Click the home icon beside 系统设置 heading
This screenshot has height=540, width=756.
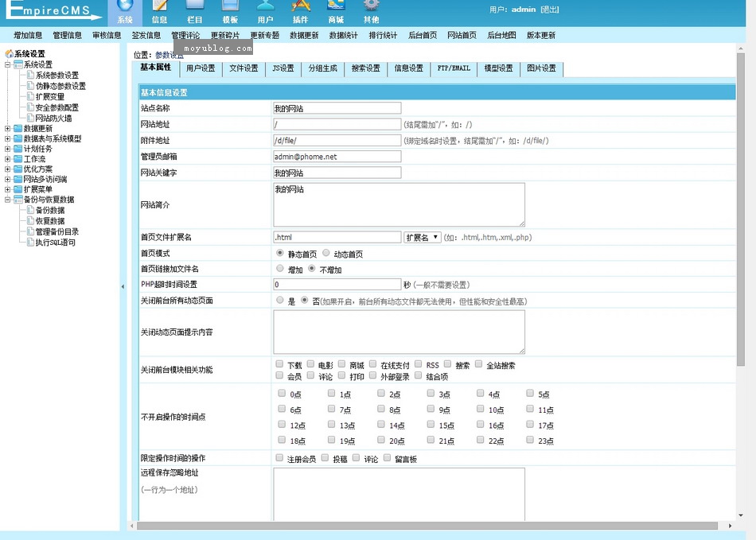pyautogui.click(x=10, y=53)
